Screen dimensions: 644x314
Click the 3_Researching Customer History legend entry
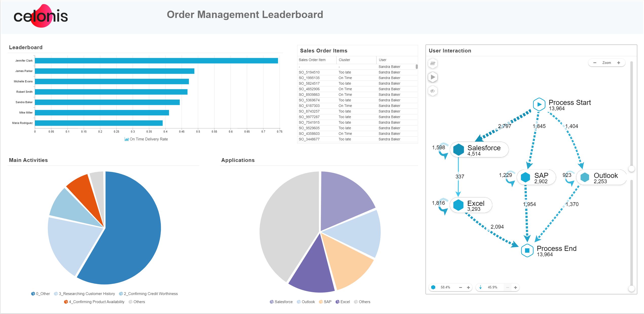(84, 294)
